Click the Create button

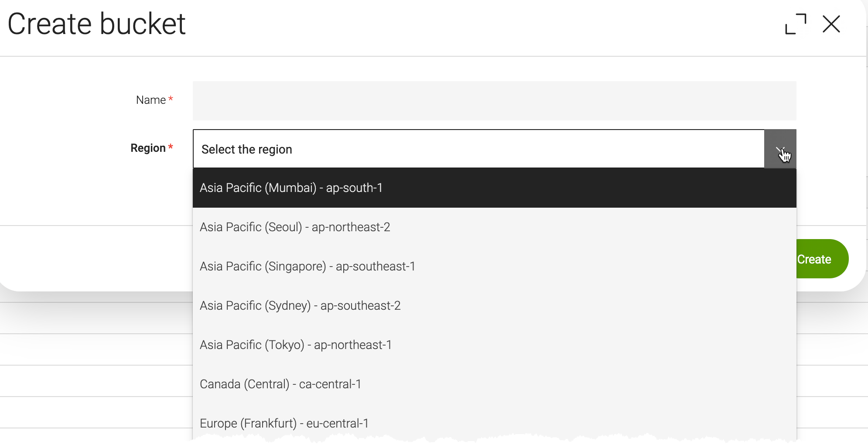coord(814,259)
